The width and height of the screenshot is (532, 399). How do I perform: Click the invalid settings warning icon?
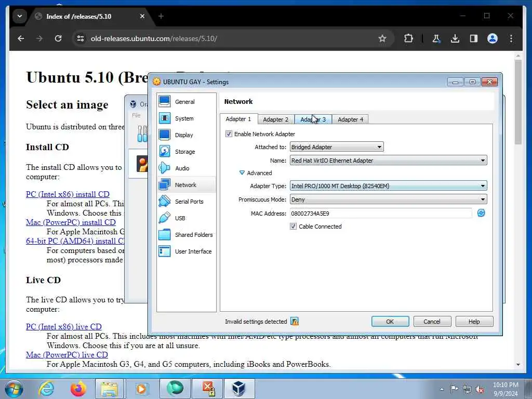point(295,321)
